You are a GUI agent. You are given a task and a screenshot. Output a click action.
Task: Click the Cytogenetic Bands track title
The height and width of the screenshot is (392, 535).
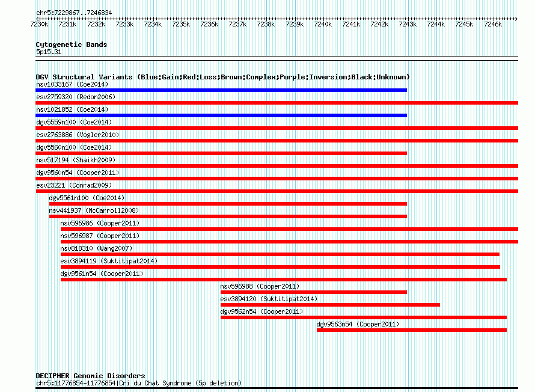coord(72,44)
